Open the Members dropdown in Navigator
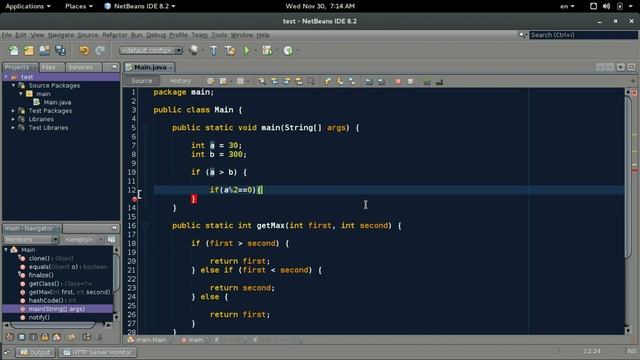The image size is (640, 360). [31, 240]
